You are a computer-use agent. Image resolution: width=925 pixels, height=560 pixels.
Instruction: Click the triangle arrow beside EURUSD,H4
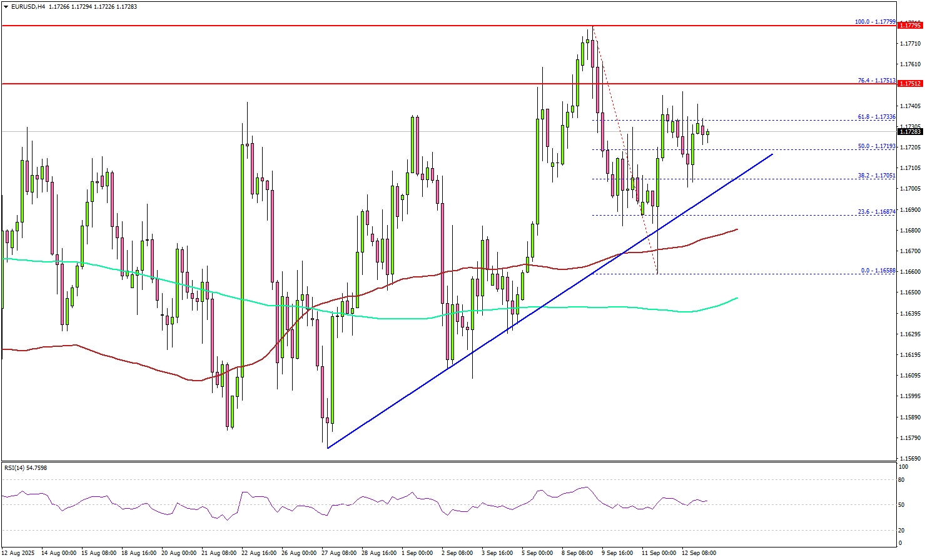(6, 7)
